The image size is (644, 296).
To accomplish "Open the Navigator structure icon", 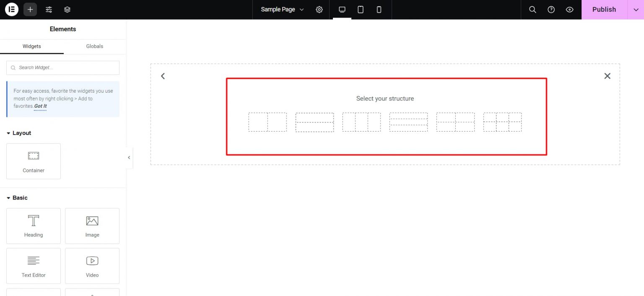I will tap(67, 9).
